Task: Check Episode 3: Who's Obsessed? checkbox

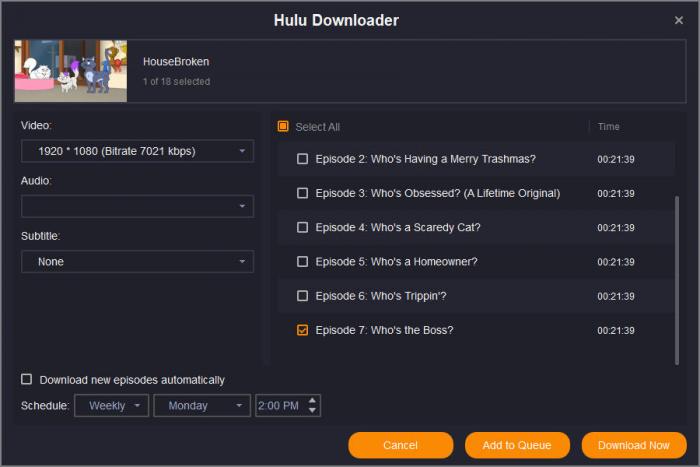Action: [x=302, y=193]
